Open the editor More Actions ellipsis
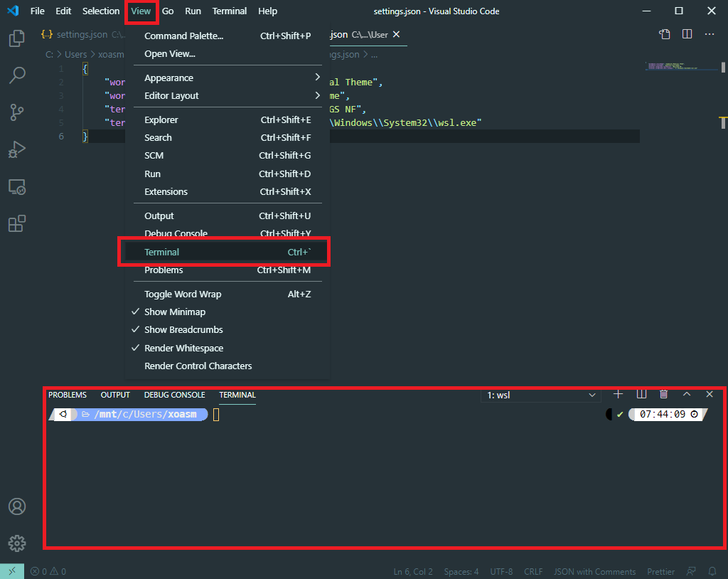 710,34
